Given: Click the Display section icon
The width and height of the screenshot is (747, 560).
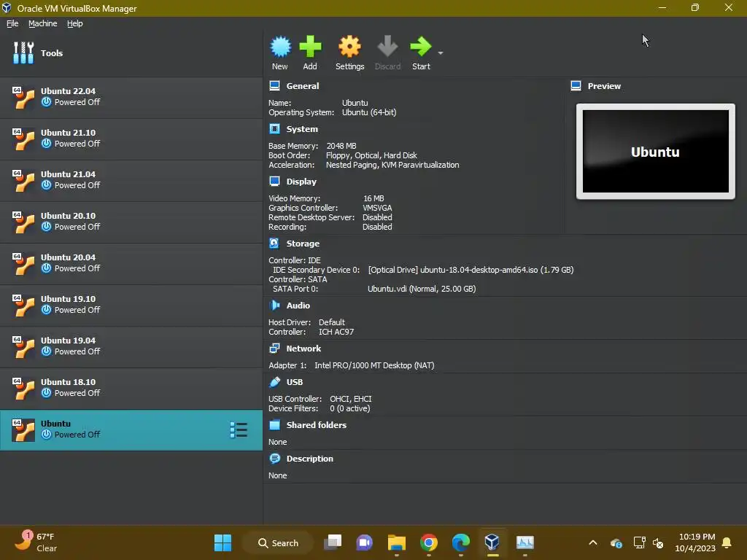Looking at the screenshot, I should pos(275,182).
